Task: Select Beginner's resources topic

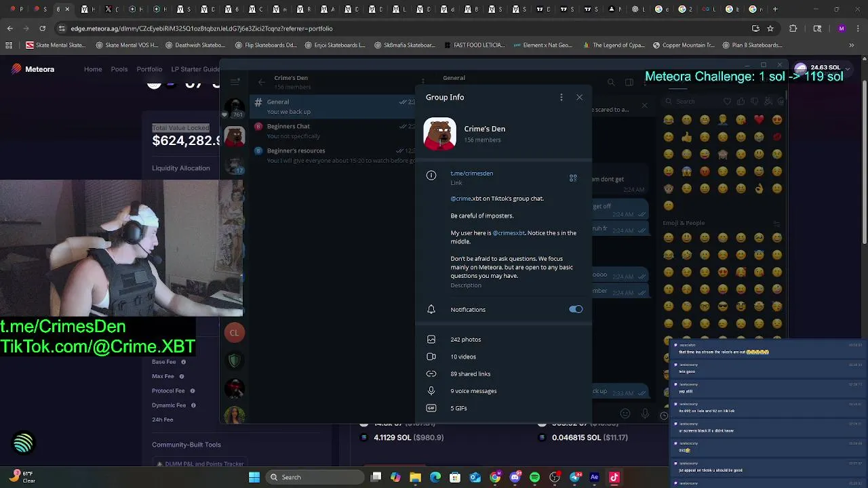Action: (333, 155)
